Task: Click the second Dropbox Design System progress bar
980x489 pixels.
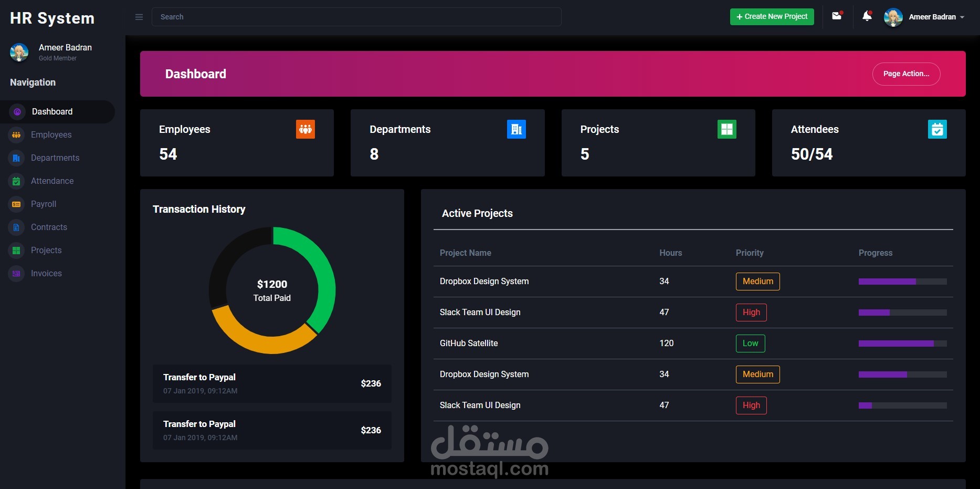Action: (903, 374)
